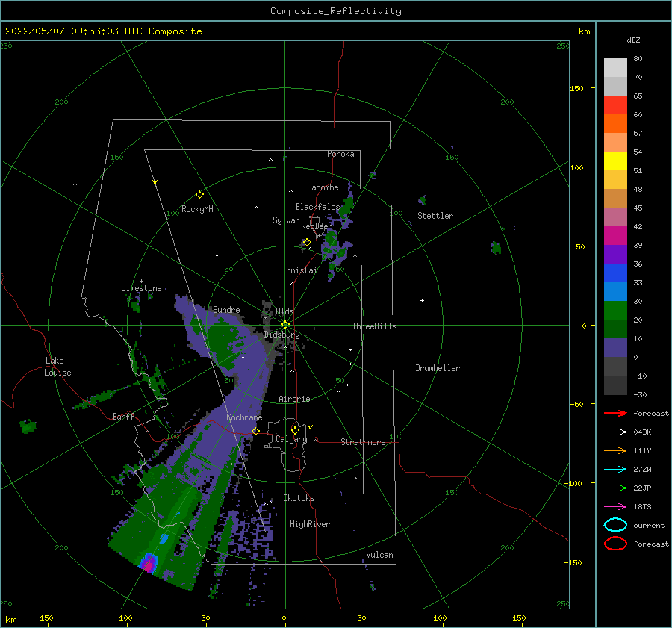
Task: Select the ThreeHills label
Action: click(x=375, y=326)
